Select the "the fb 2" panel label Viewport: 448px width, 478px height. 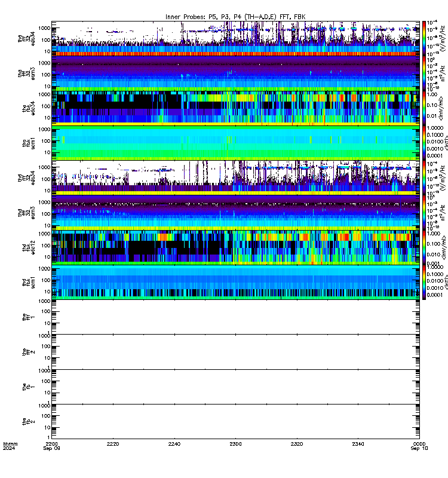coord(29,421)
